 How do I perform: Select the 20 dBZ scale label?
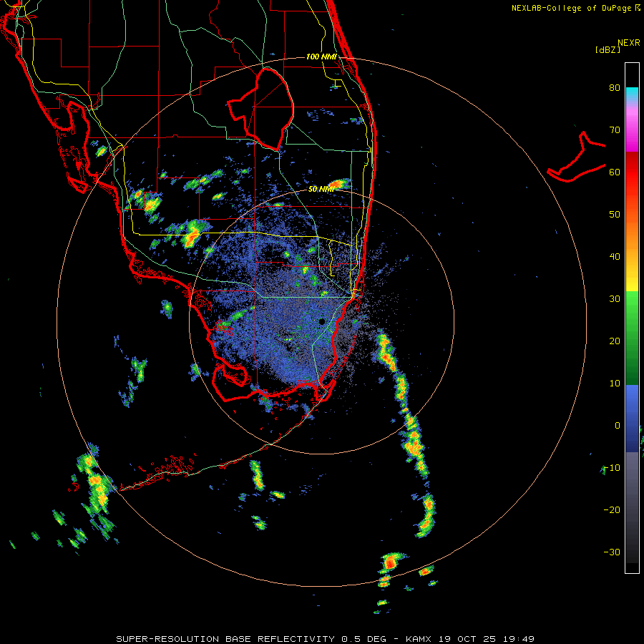point(615,341)
